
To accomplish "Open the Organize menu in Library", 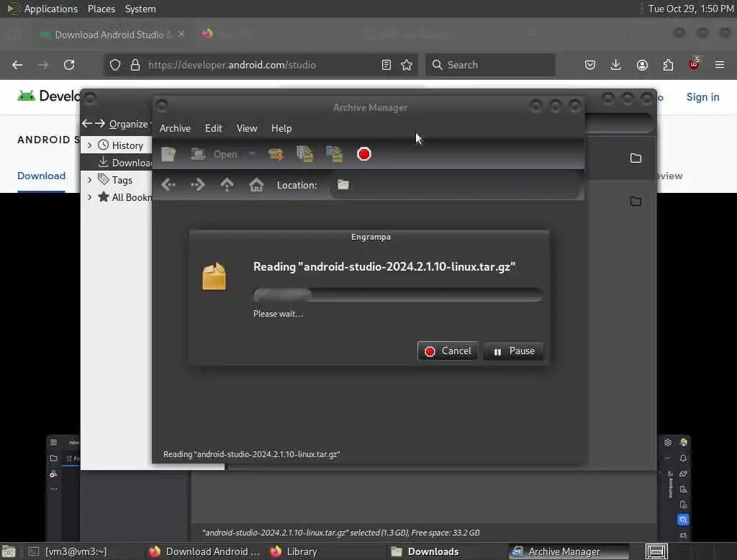I will pyautogui.click(x=129, y=124).
